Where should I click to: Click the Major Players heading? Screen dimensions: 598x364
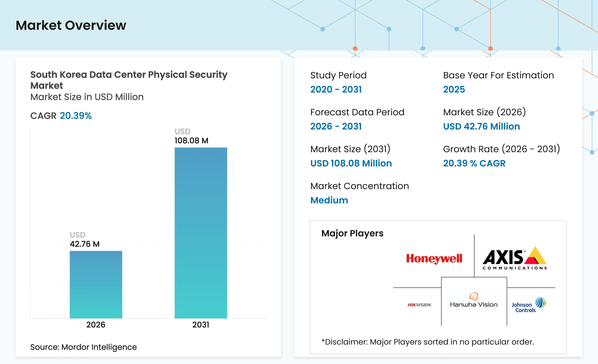(x=352, y=233)
